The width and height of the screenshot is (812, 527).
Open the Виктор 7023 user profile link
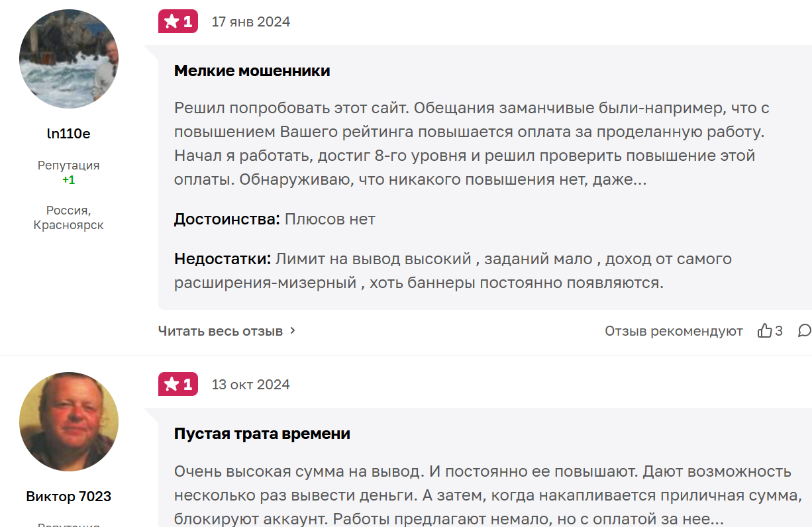coord(69,497)
